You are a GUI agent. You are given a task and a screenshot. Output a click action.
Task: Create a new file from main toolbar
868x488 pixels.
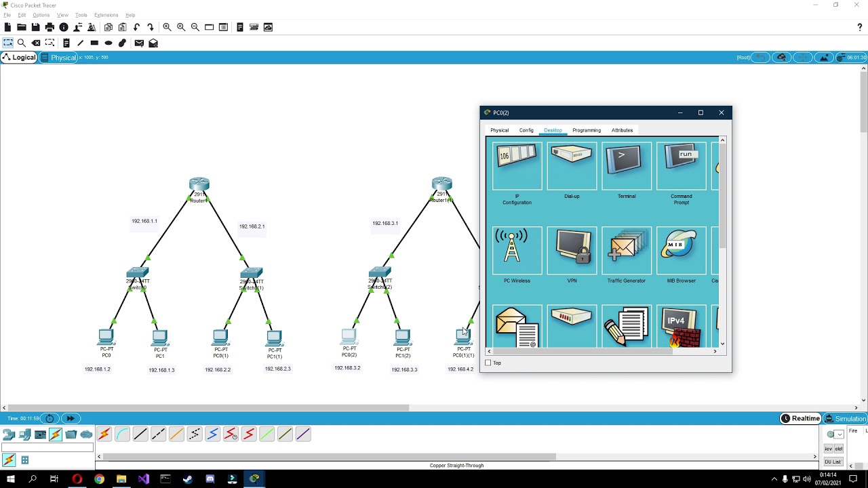tap(7, 27)
